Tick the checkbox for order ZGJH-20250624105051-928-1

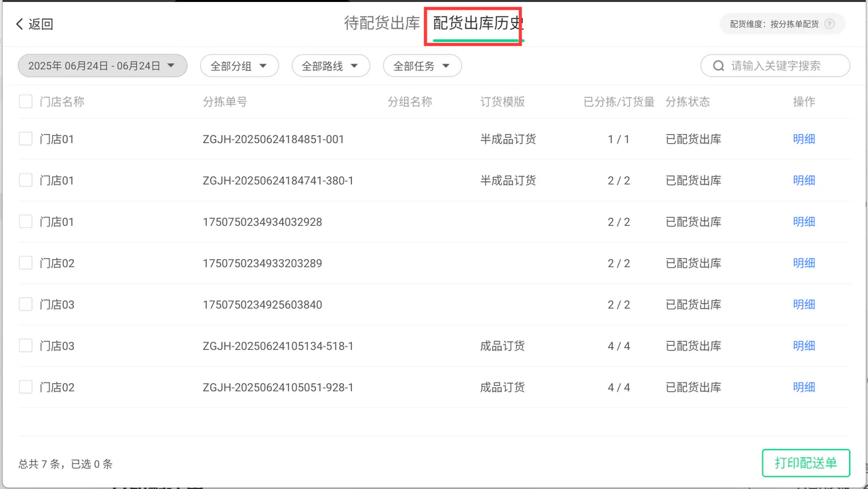coord(26,387)
